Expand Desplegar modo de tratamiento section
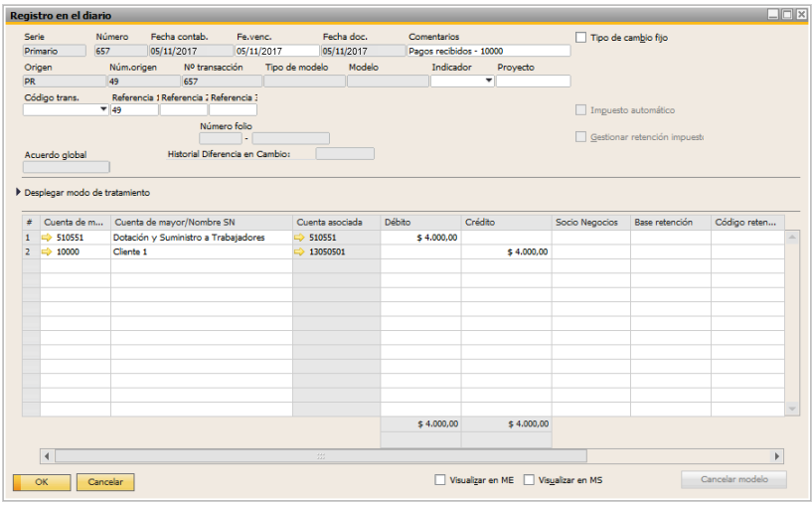This screenshot has width=812, height=505. [x=19, y=193]
